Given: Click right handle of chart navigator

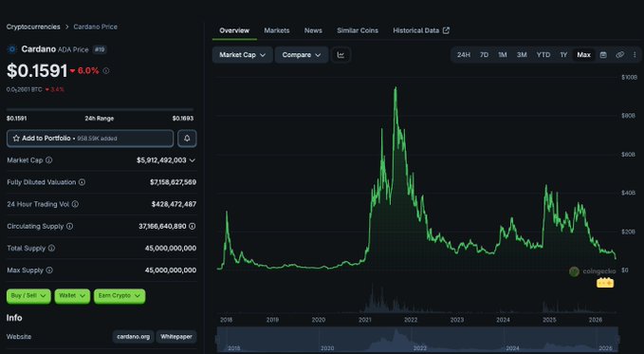Looking at the screenshot, I should point(617,340).
